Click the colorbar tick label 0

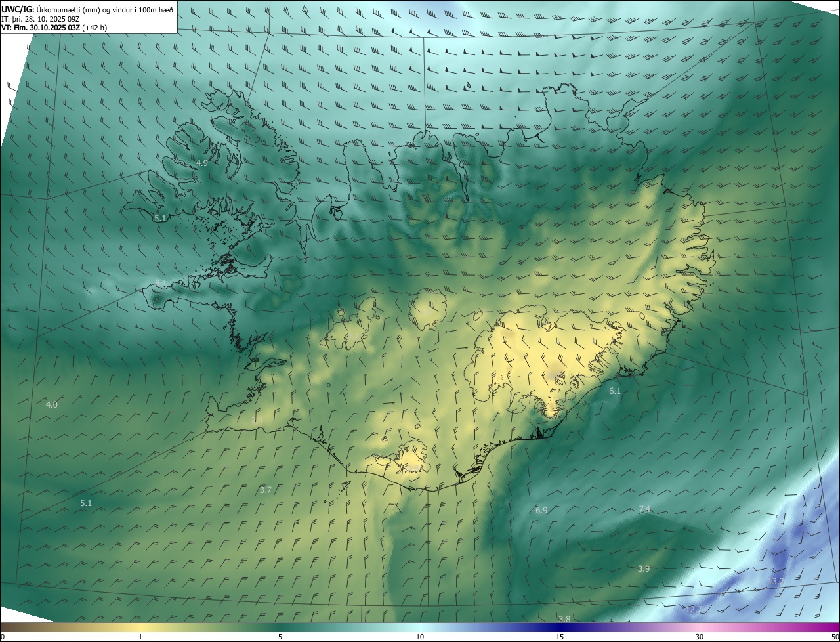click(3, 637)
